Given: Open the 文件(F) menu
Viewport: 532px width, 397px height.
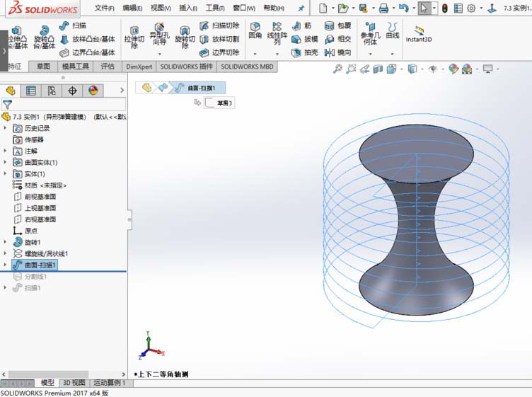Looking at the screenshot, I should [105, 8].
